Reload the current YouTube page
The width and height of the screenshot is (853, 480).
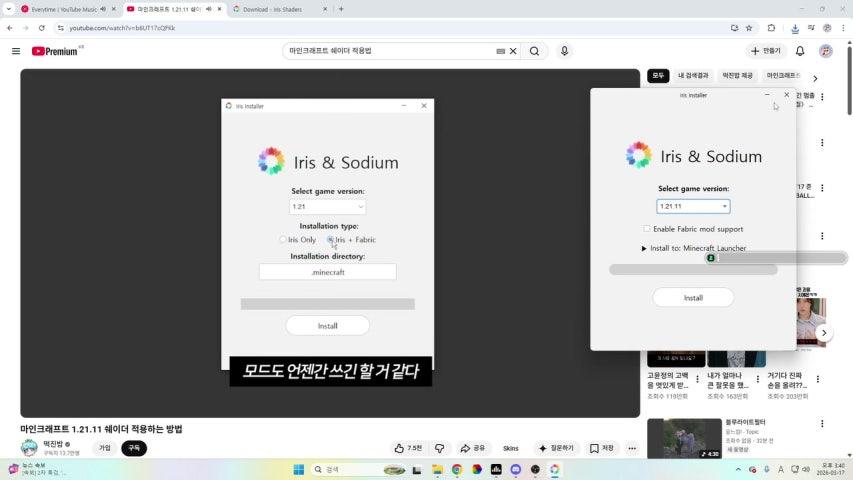pyautogui.click(x=41, y=28)
